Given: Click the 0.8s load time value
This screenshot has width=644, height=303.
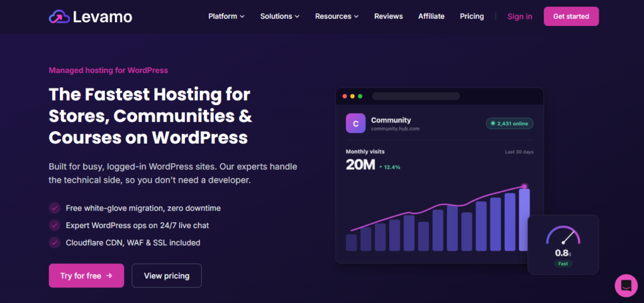Looking at the screenshot, I should [563, 253].
